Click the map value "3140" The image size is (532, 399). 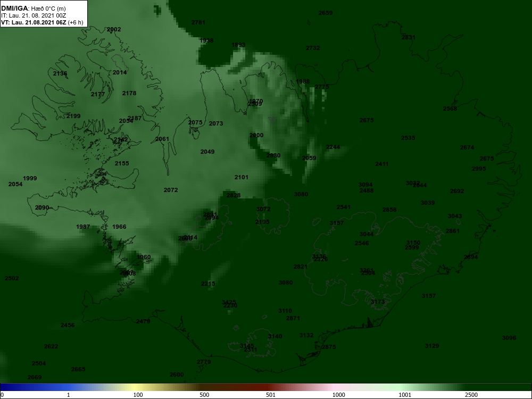click(x=275, y=336)
